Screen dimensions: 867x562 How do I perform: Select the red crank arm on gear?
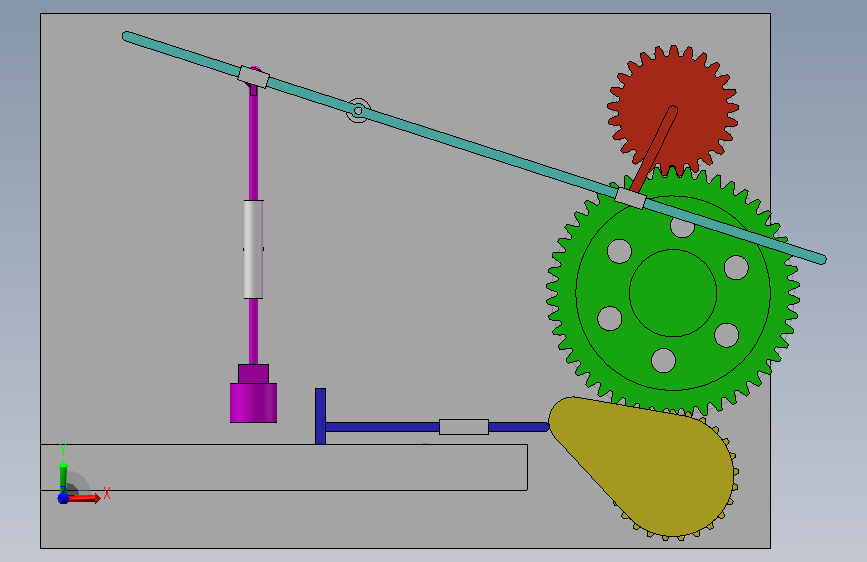pyautogui.click(x=655, y=148)
